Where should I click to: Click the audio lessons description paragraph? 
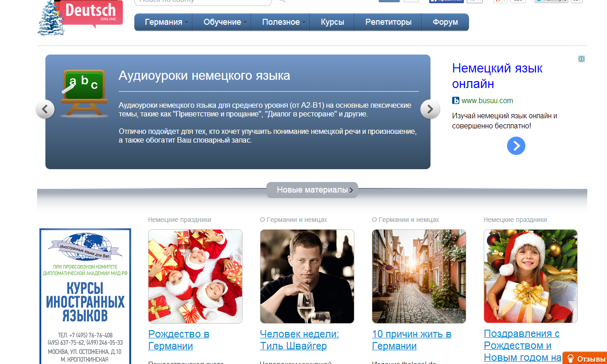268,123
